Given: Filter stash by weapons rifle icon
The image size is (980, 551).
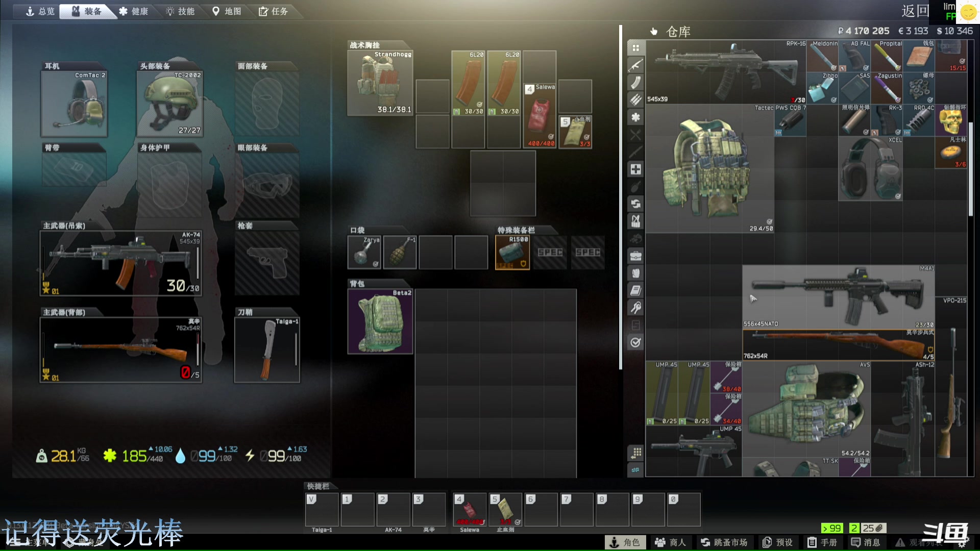Looking at the screenshot, I should click(x=635, y=65).
